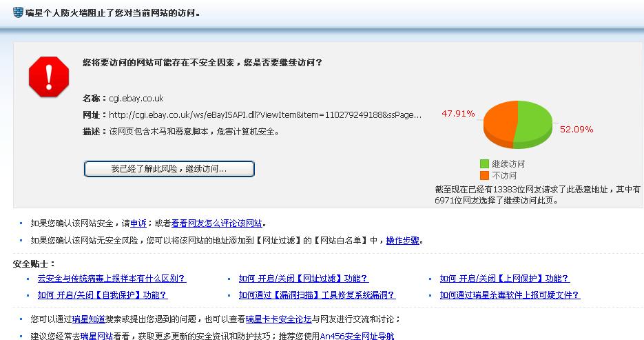Image resolution: width=644 pixels, height=340 pixels.
Task: Click the blocked eBay URL text
Action: click(x=265, y=115)
